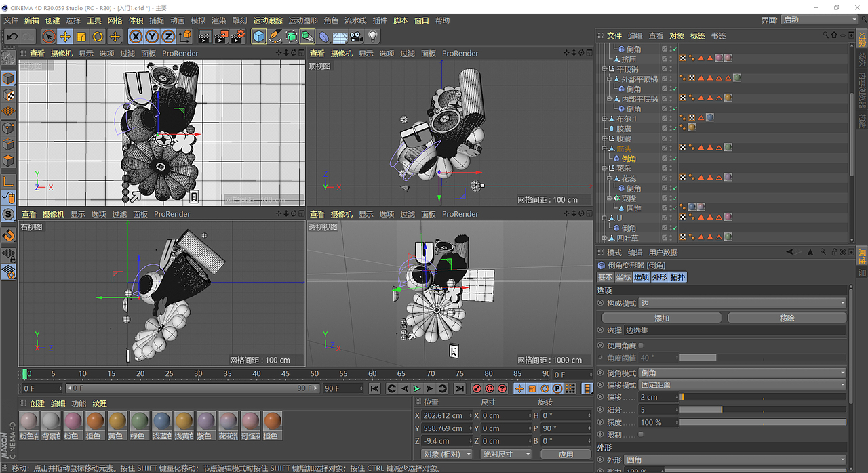Image resolution: width=868 pixels, height=473 pixels.
Task: Switch to the 标签 tab in Object Manager
Action: pyautogui.click(x=697, y=35)
